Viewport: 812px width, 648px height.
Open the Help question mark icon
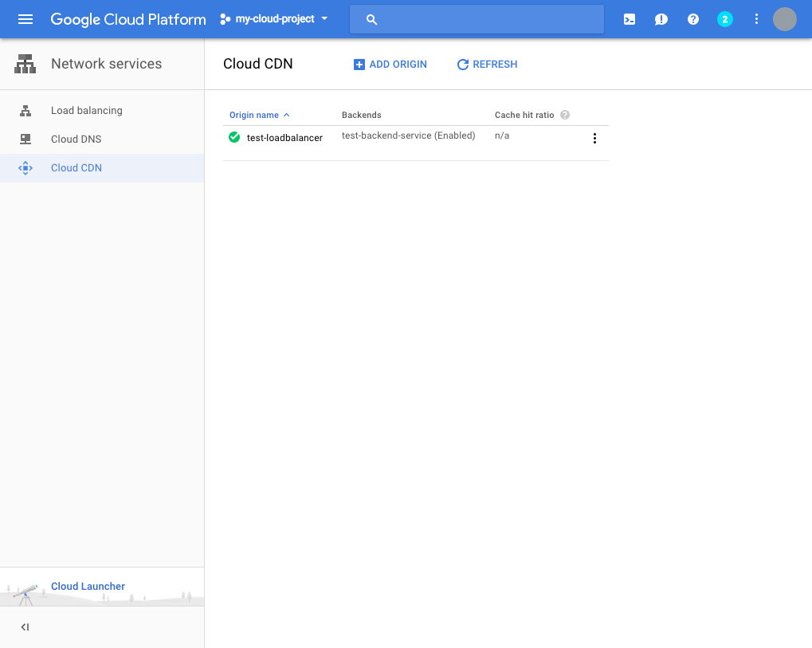click(x=693, y=19)
